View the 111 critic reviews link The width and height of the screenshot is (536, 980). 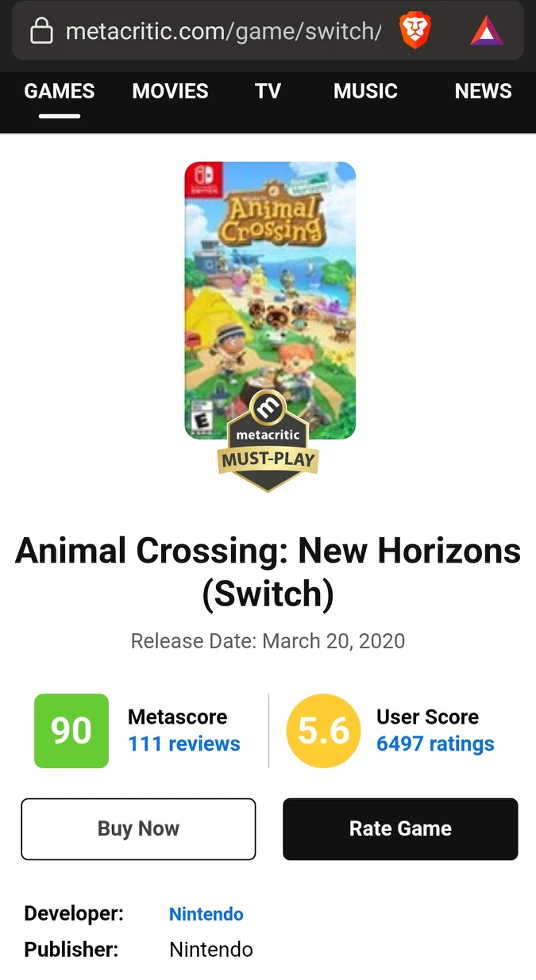coord(184,744)
